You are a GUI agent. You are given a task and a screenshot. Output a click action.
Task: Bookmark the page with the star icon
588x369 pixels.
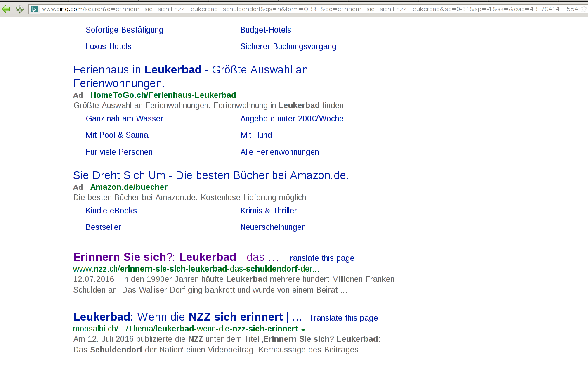coord(583,9)
